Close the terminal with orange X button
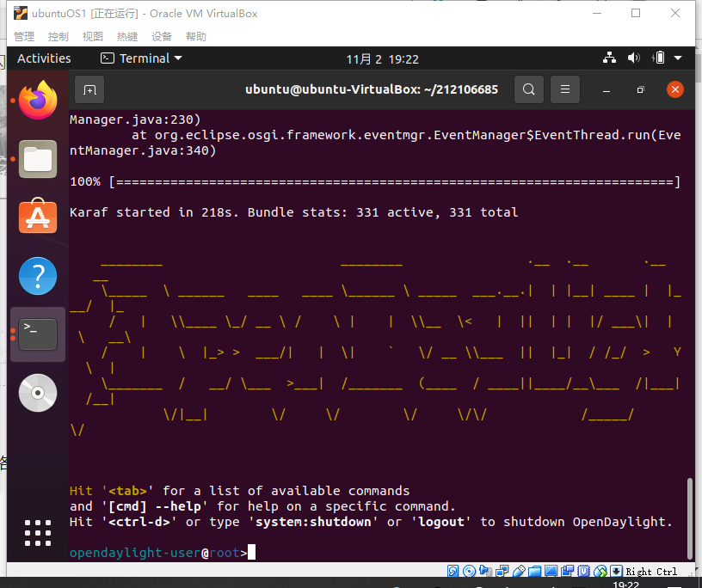702x588 pixels. [x=675, y=89]
